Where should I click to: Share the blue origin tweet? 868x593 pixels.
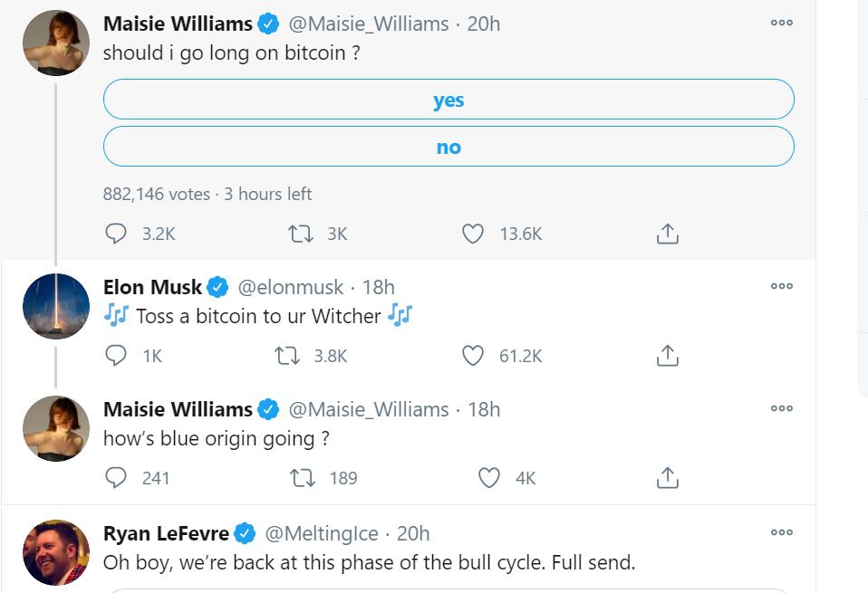(667, 477)
